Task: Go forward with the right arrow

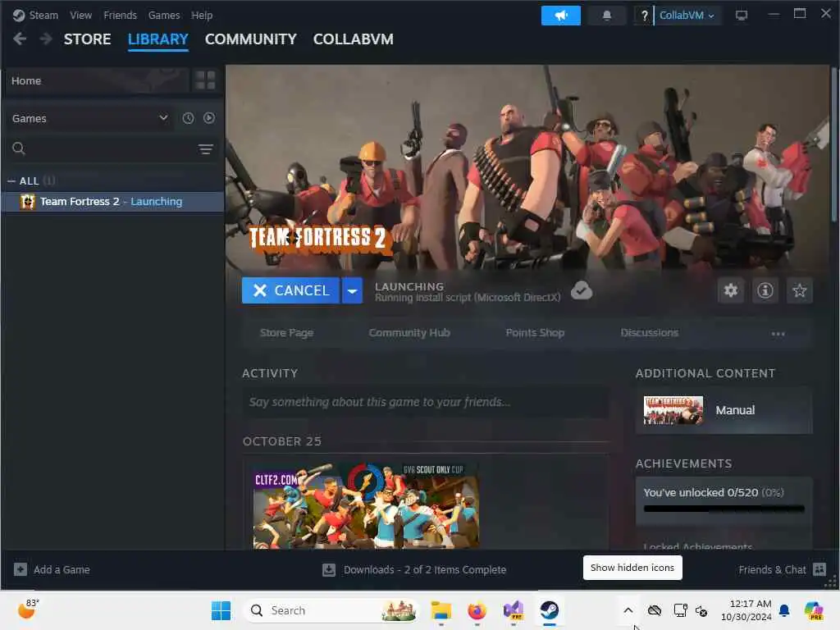Action: [x=46, y=39]
